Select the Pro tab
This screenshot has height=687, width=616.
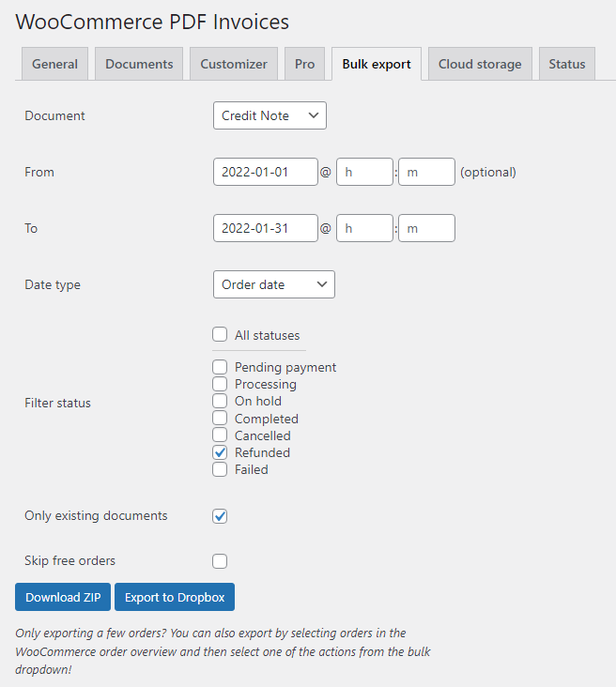(x=304, y=64)
